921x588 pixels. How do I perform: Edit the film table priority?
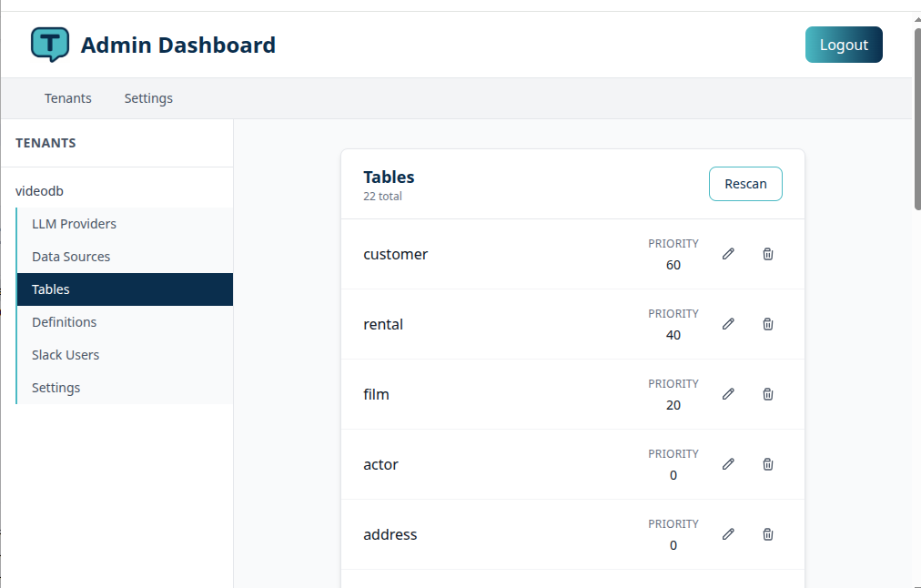[x=728, y=393]
